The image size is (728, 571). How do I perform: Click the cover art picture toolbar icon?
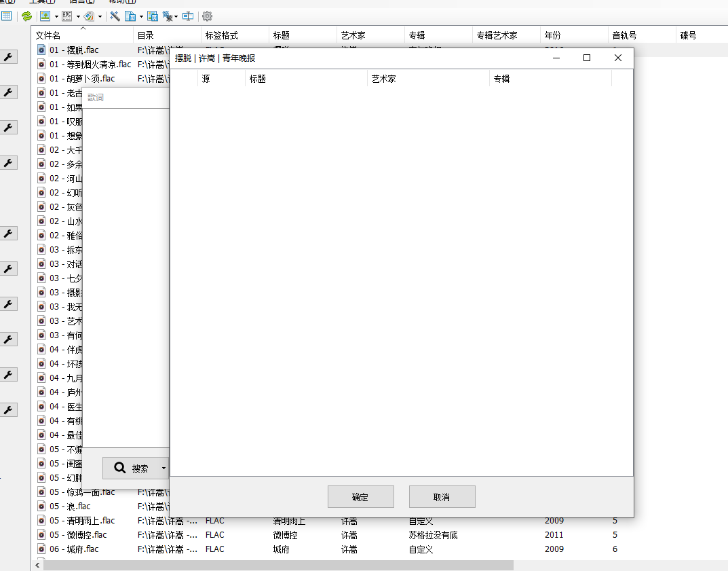(45, 16)
